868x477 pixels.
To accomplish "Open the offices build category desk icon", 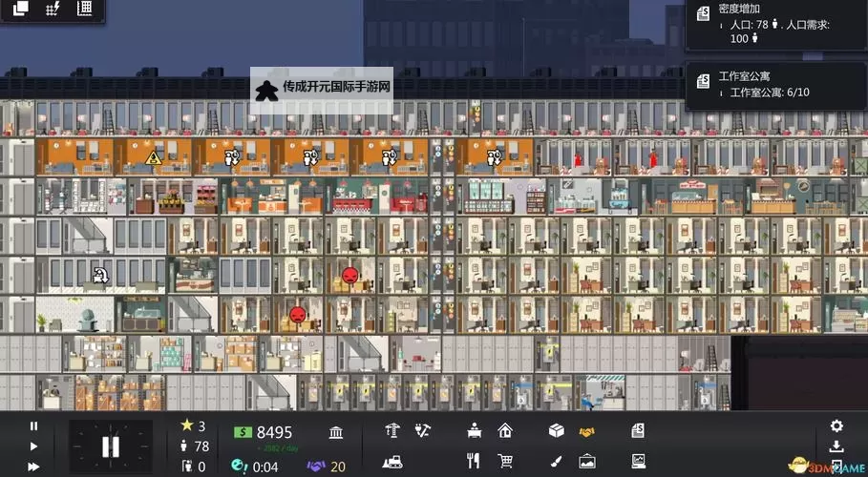I will pos(474,430).
